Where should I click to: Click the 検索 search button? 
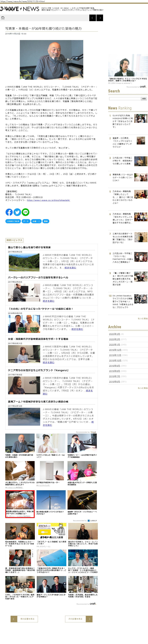coord(144,99)
